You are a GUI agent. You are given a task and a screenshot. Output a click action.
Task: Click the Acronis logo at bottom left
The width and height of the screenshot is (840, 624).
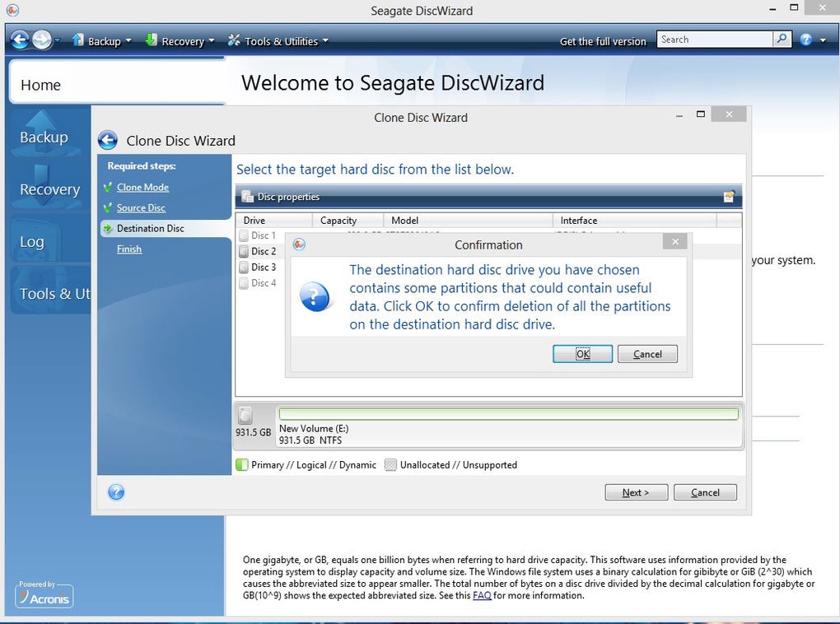coord(43,595)
